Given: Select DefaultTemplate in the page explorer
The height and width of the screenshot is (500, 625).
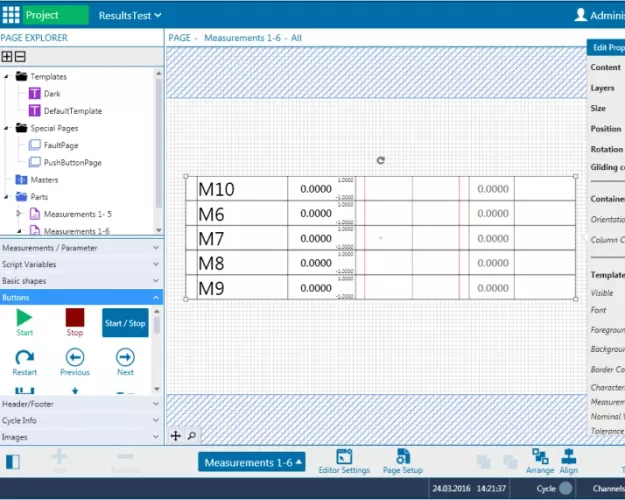Looking at the screenshot, I should (72, 111).
